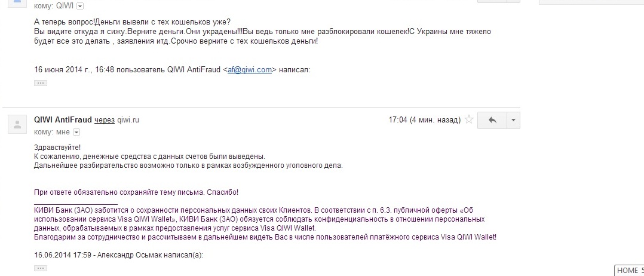Click the "Здравствуйте!" greeting line
The width and height of the screenshot is (644, 276).
point(57,147)
